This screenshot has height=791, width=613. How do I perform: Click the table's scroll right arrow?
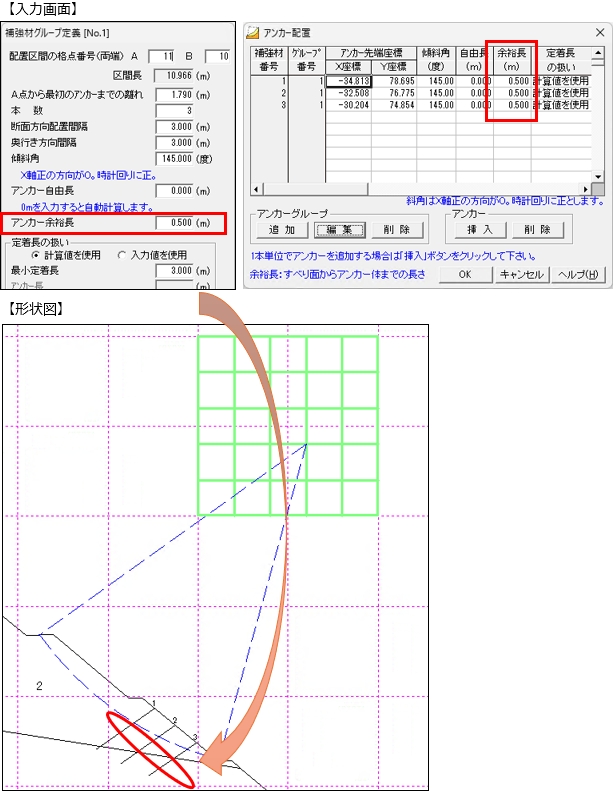coord(586,189)
